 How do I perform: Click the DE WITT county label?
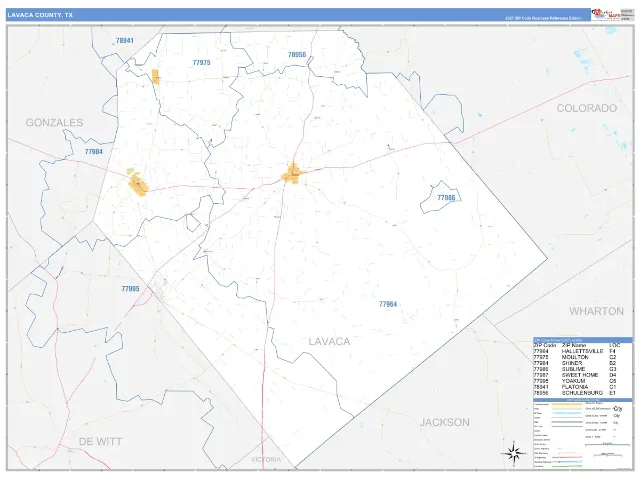coord(100,442)
